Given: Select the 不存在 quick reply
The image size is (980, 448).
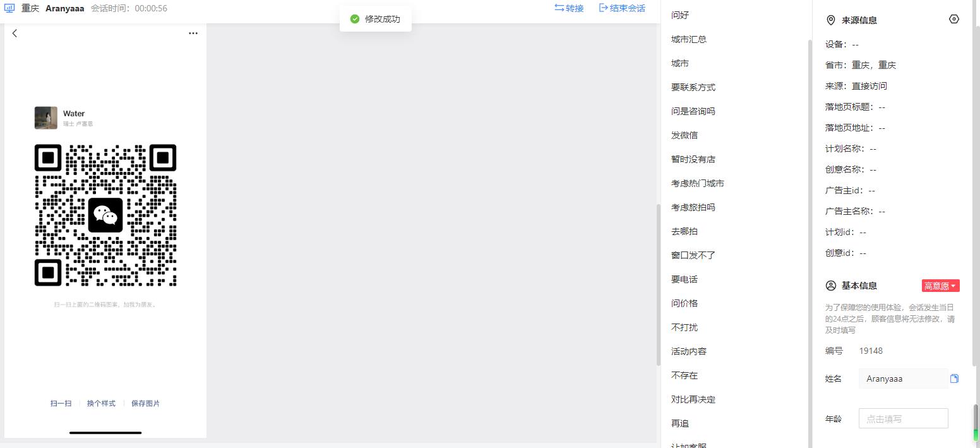Looking at the screenshot, I should pos(684,375).
